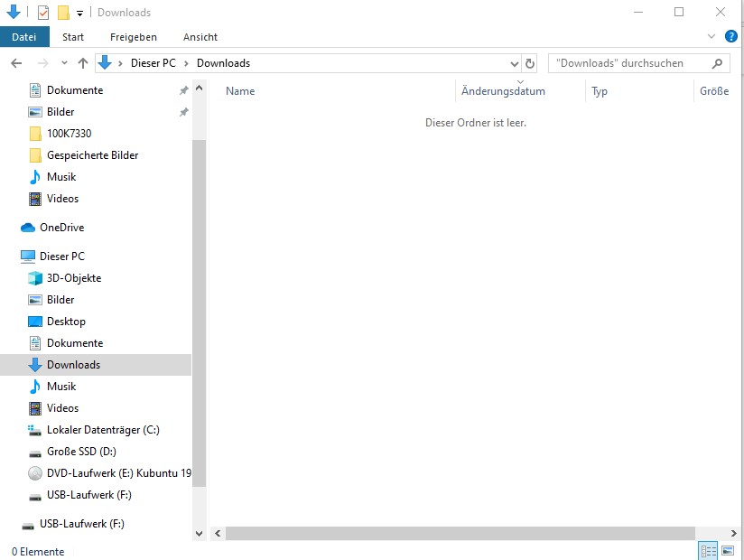Click horizontal scrollbar left arrow
The height and width of the screenshot is (560, 744).
coord(218,534)
